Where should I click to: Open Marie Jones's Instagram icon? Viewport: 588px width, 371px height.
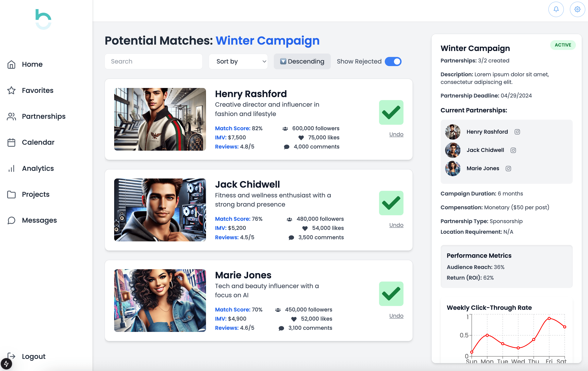[508, 169]
